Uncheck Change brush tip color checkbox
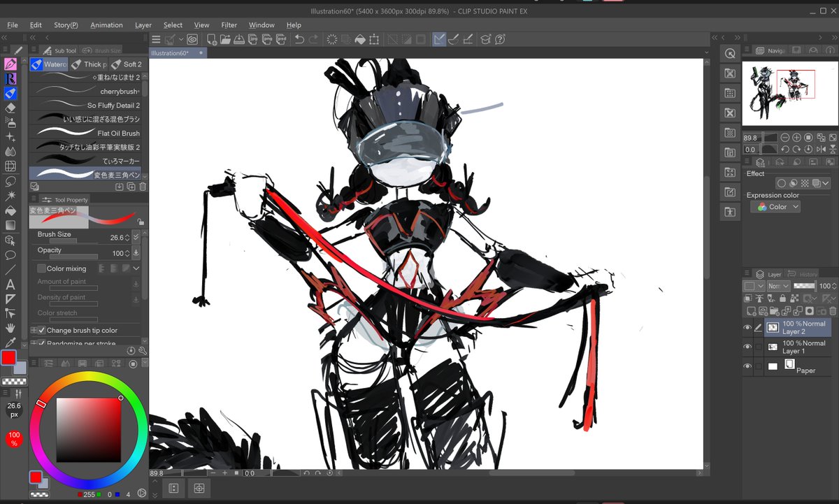The width and height of the screenshot is (839, 504). pyautogui.click(x=41, y=330)
